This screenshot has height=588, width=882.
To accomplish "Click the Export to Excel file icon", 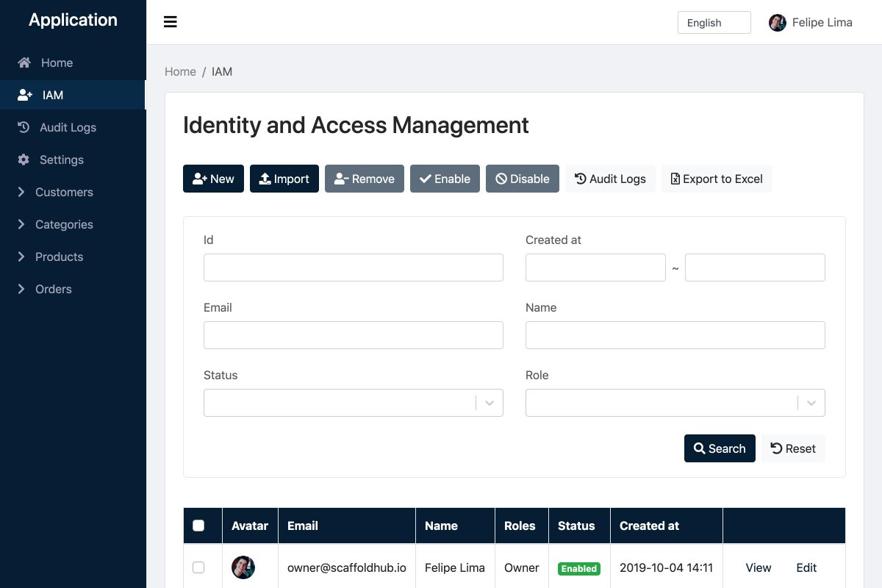I will click(674, 179).
